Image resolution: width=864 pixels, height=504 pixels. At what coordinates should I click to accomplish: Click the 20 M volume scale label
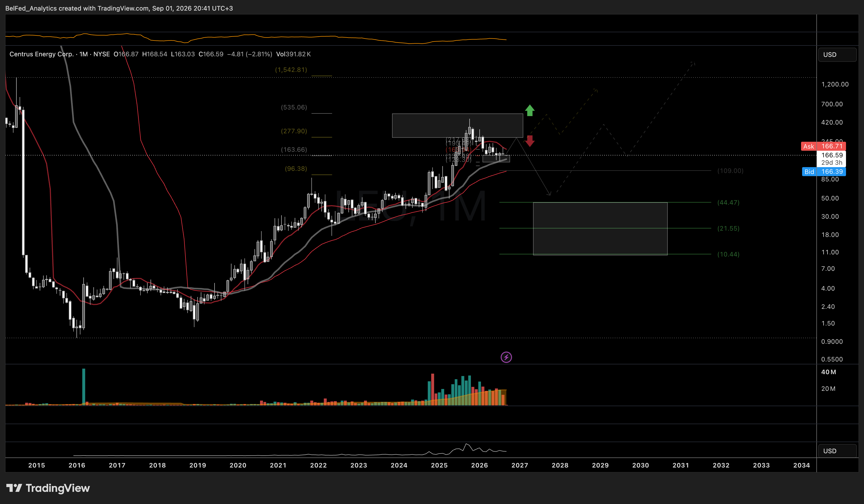point(828,388)
